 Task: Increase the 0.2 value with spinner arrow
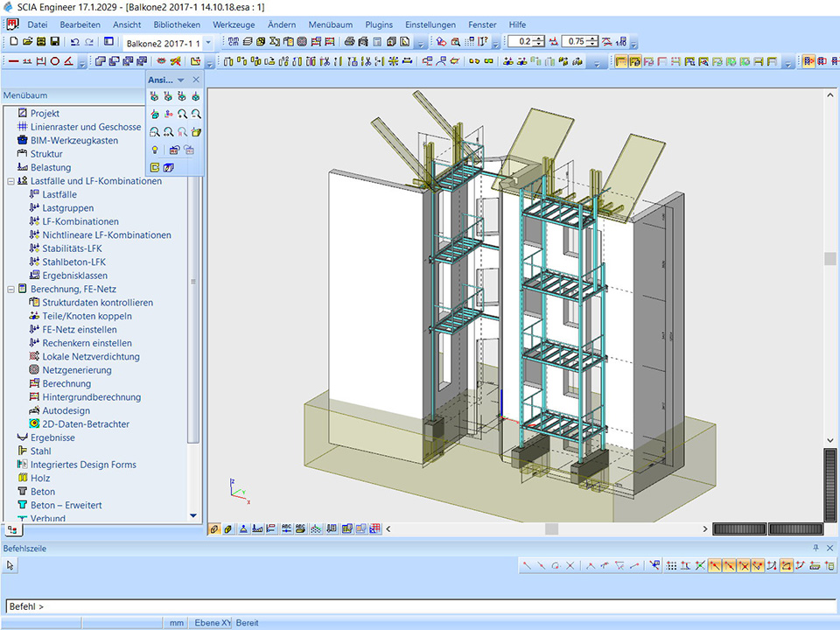click(x=540, y=38)
